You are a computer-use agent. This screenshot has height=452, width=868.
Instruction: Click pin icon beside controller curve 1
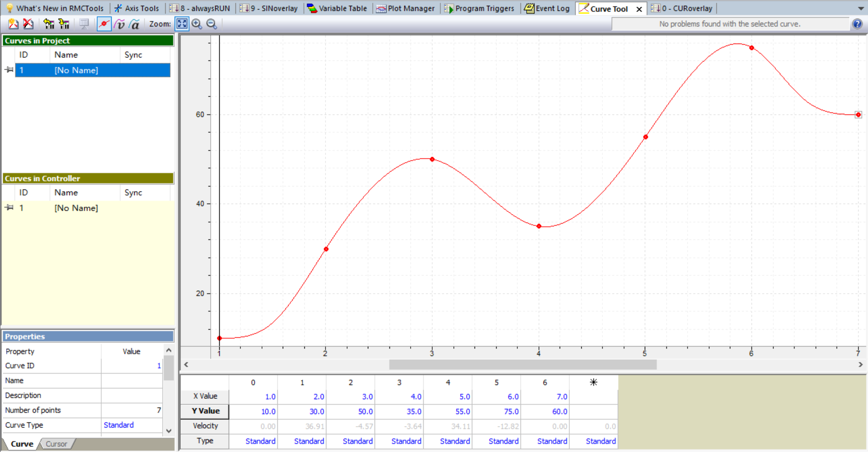point(9,208)
